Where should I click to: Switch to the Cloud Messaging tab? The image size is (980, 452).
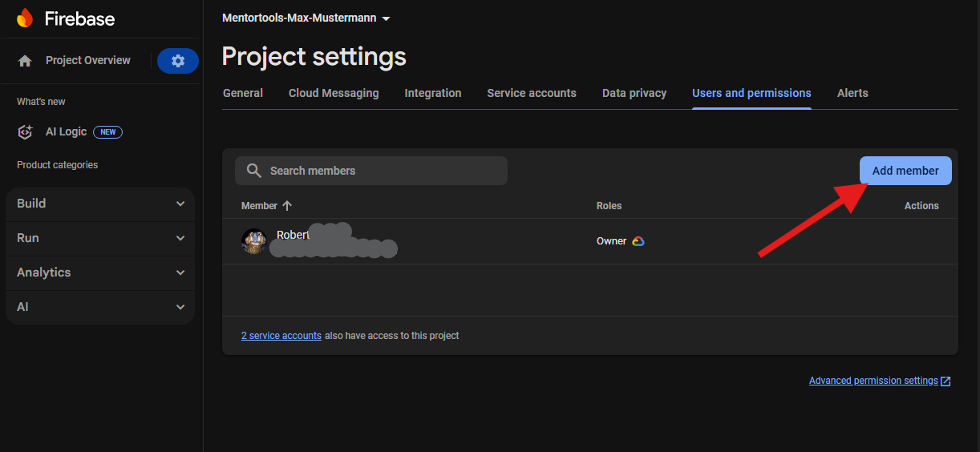334,93
